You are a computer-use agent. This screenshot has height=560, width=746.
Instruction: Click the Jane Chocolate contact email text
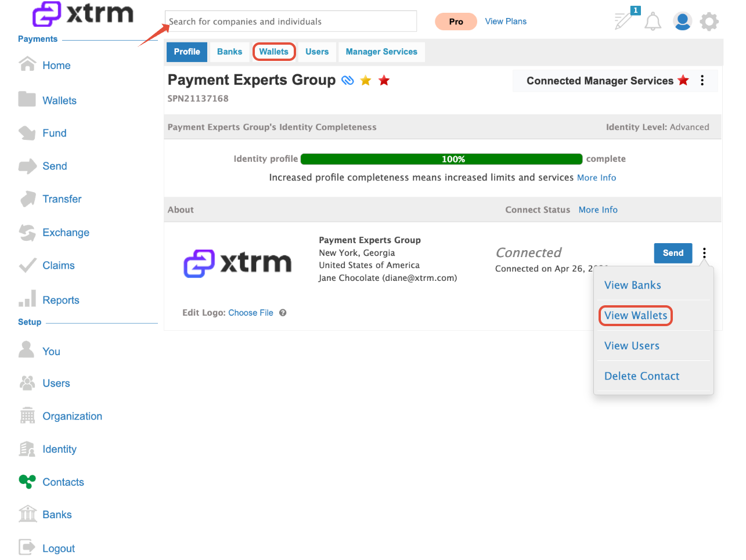[x=388, y=278]
